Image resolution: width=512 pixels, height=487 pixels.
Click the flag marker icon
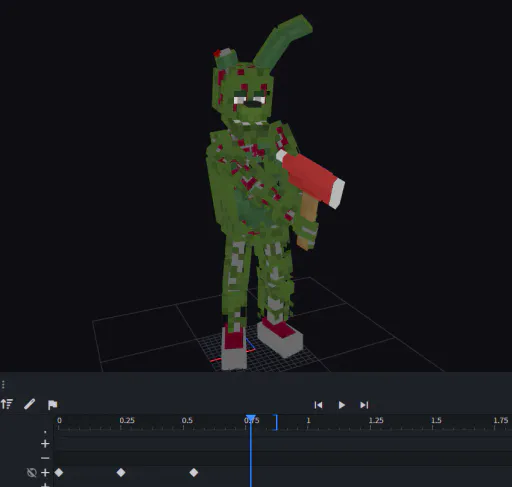tap(52, 405)
